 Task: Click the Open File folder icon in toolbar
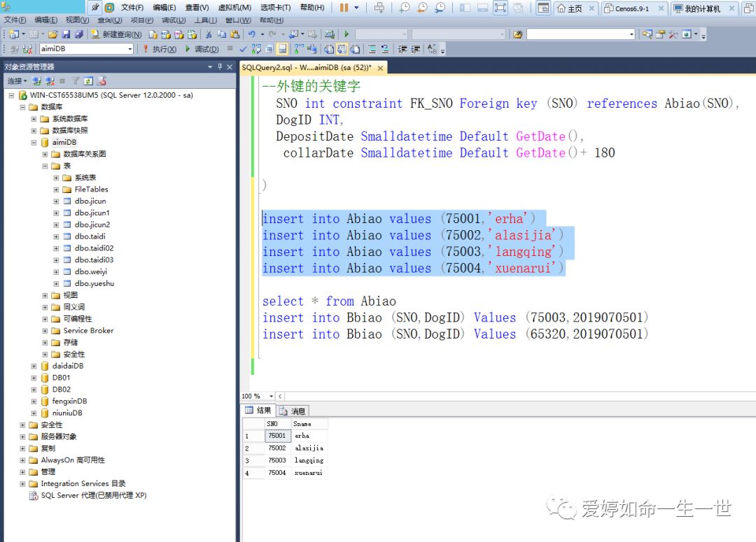[53, 34]
